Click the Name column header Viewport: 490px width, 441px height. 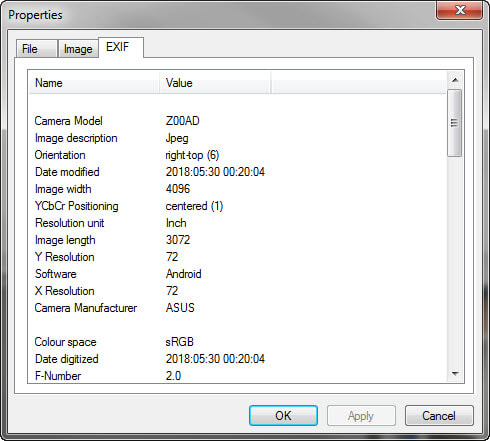[x=94, y=83]
